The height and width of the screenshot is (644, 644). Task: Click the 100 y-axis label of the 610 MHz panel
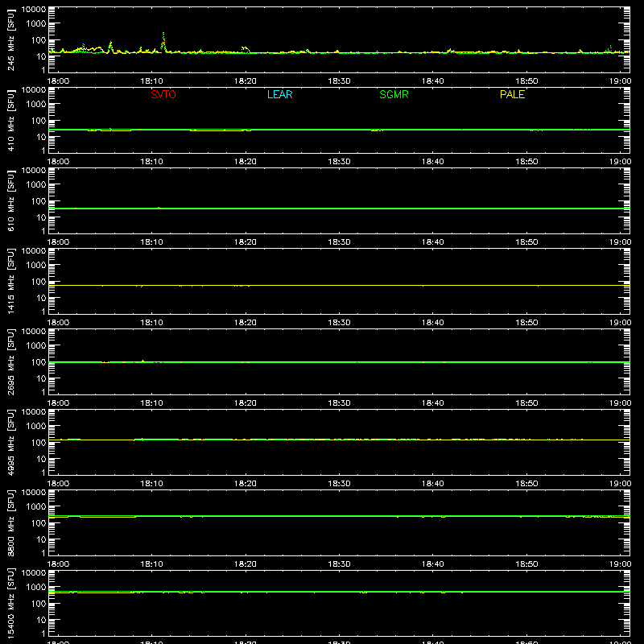pos(39,201)
